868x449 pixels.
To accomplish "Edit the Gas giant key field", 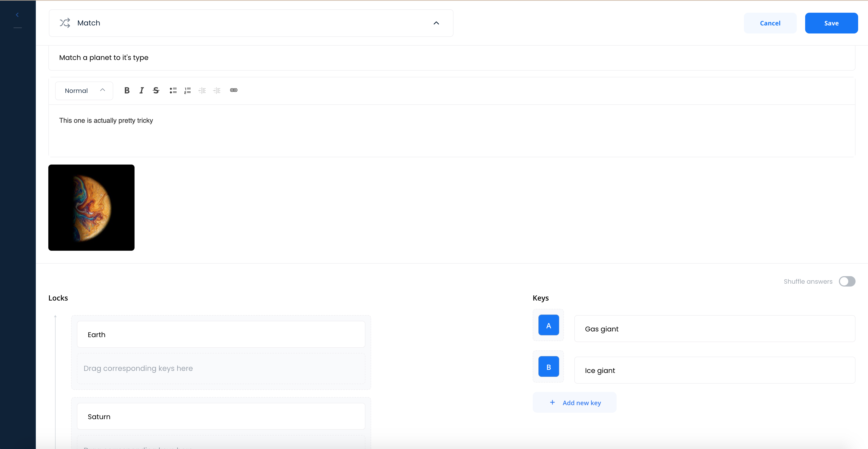I will pos(714,329).
